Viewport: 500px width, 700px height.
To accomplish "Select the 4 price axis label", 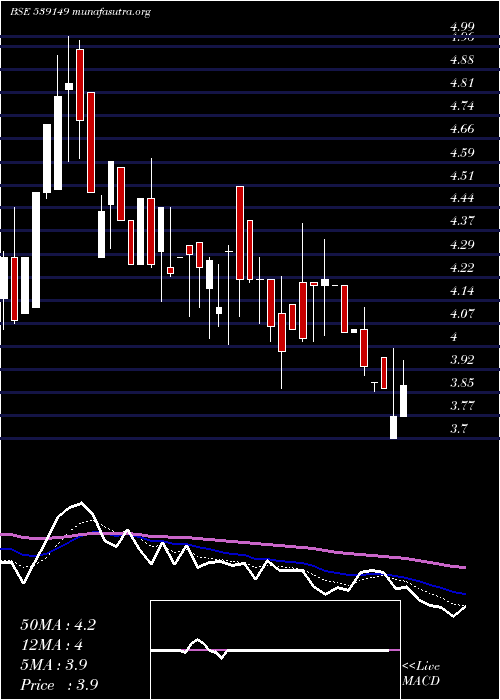I will 454,337.
